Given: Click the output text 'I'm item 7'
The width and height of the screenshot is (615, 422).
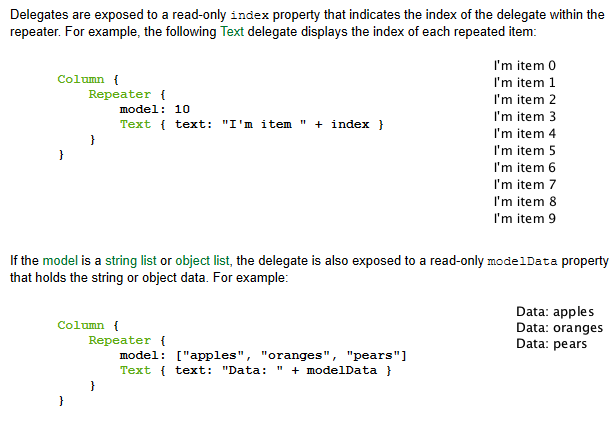Looking at the screenshot, I should click(x=524, y=185).
